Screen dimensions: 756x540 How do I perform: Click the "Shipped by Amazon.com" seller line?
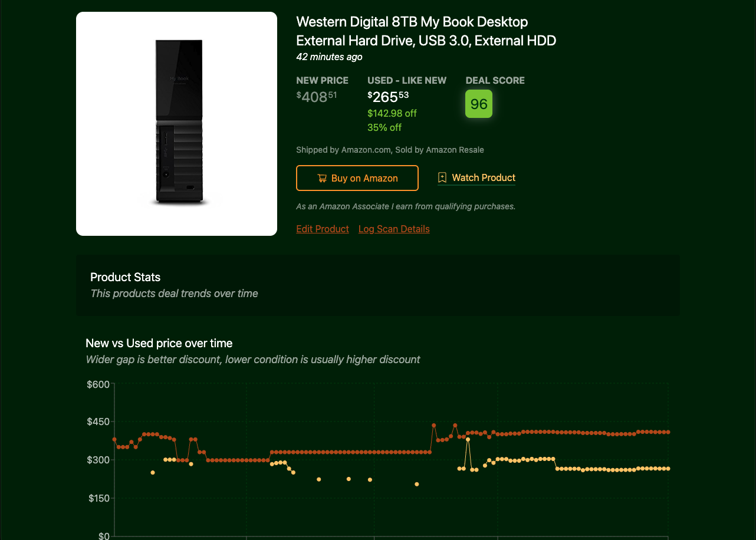[390, 150]
